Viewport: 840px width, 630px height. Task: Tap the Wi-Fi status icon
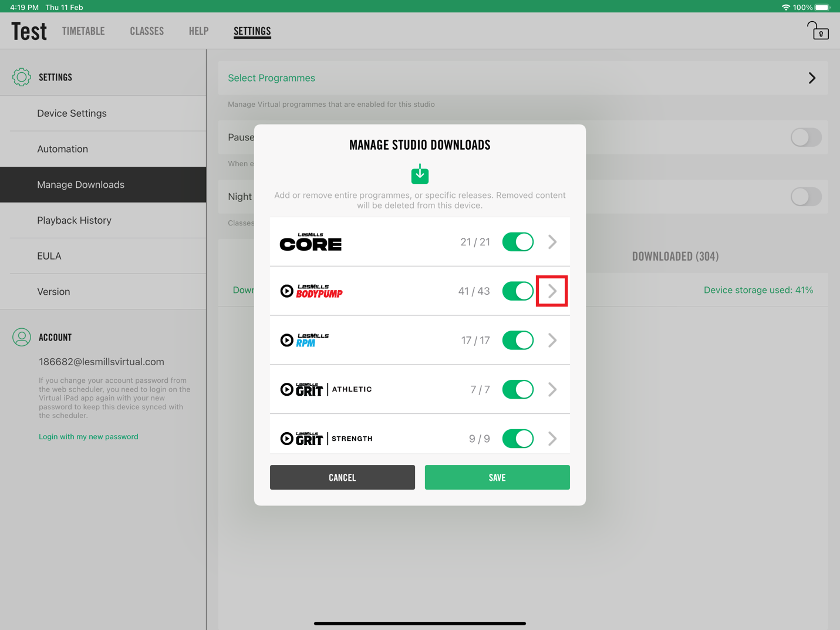click(785, 7)
